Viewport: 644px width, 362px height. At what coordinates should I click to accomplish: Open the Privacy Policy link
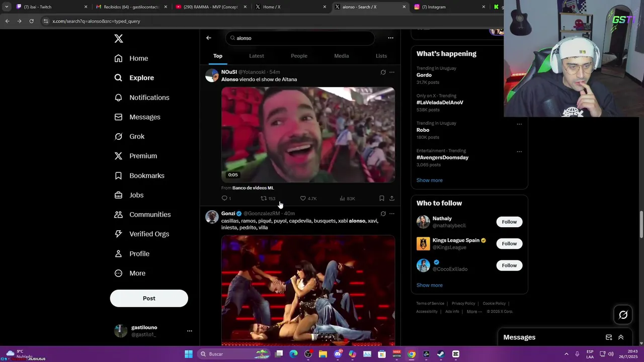pyautogui.click(x=463, y=304)
